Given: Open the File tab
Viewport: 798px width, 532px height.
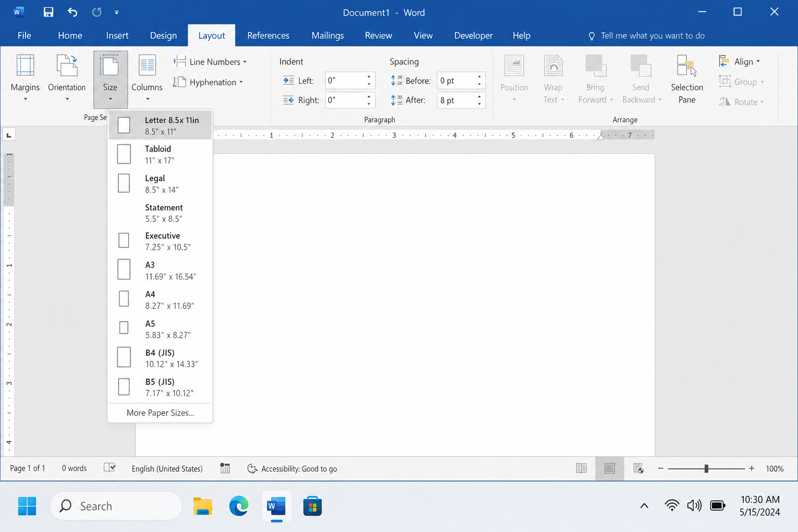Looking at the screenshot, I should [24, 35].
